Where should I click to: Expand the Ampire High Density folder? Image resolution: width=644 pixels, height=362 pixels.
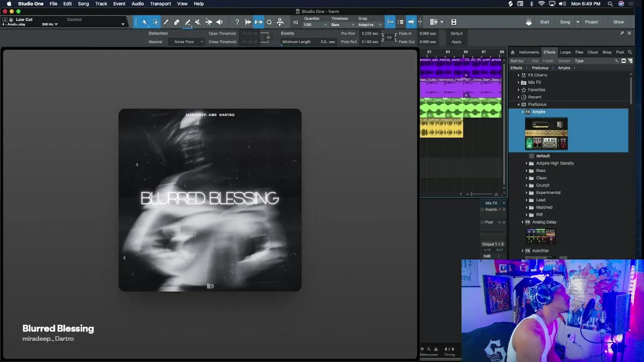[x=527, y=163]
